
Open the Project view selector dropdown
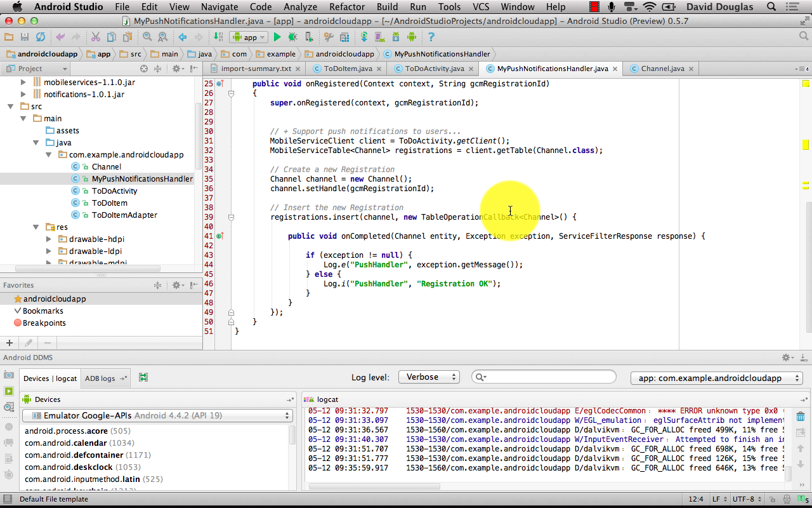(37, 69)
